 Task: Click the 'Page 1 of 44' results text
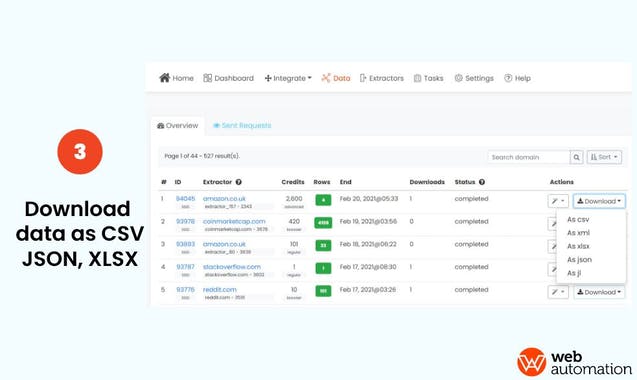point(202,156)
